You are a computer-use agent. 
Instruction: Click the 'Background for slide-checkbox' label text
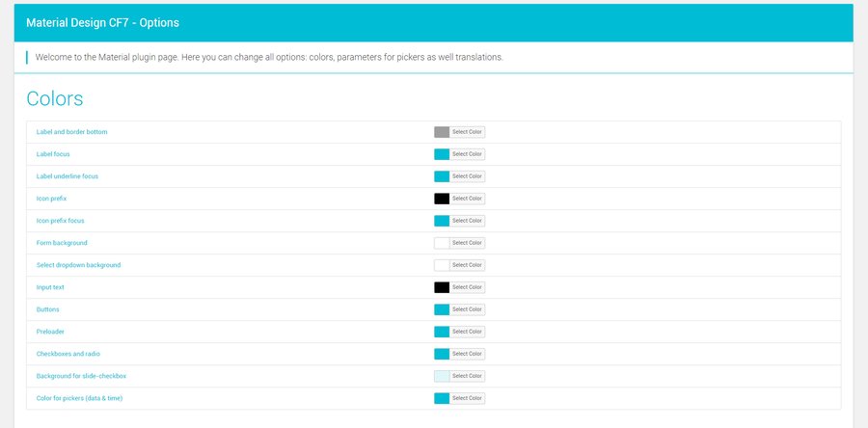click(x=81, y=376)
